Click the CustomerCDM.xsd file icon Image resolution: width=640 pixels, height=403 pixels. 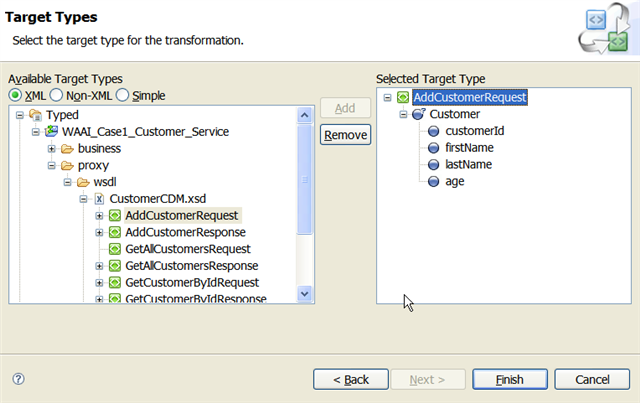point(99,199)
